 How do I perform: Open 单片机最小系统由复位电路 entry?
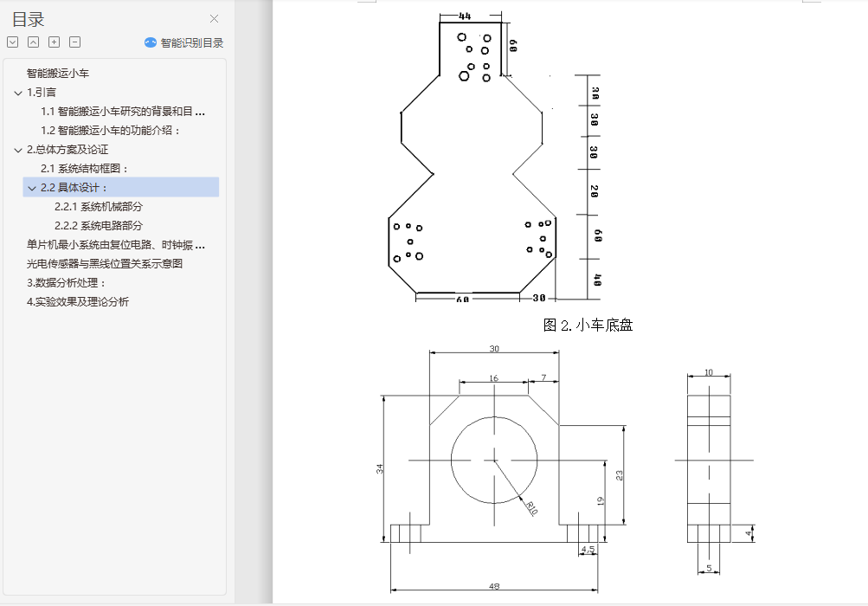pyautogui.click(x=116, y=245)
